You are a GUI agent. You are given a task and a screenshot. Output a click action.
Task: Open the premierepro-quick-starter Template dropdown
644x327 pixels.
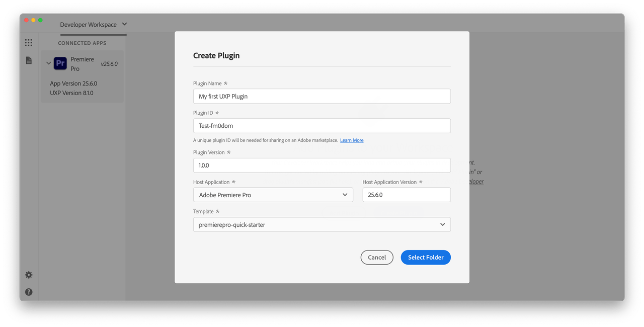pyautogui.click(x=322, y=224)
